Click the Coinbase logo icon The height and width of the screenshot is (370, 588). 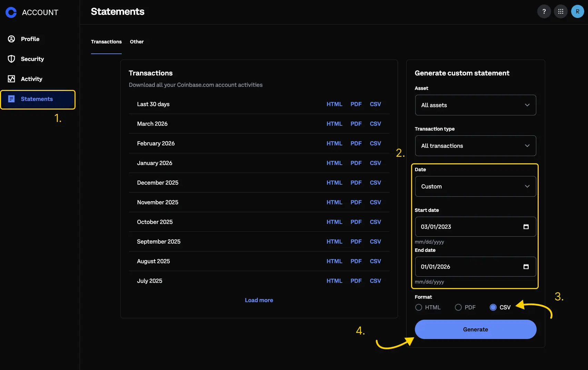(11, 12)
